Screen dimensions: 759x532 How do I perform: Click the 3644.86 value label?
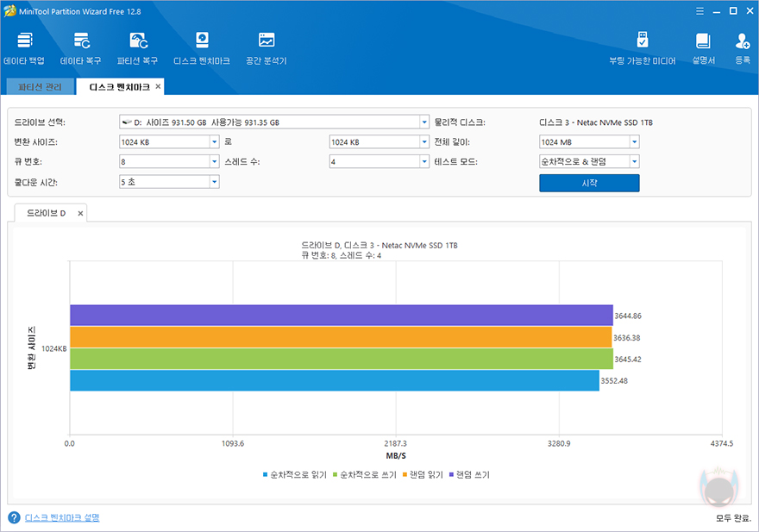(x=628, y=316)
